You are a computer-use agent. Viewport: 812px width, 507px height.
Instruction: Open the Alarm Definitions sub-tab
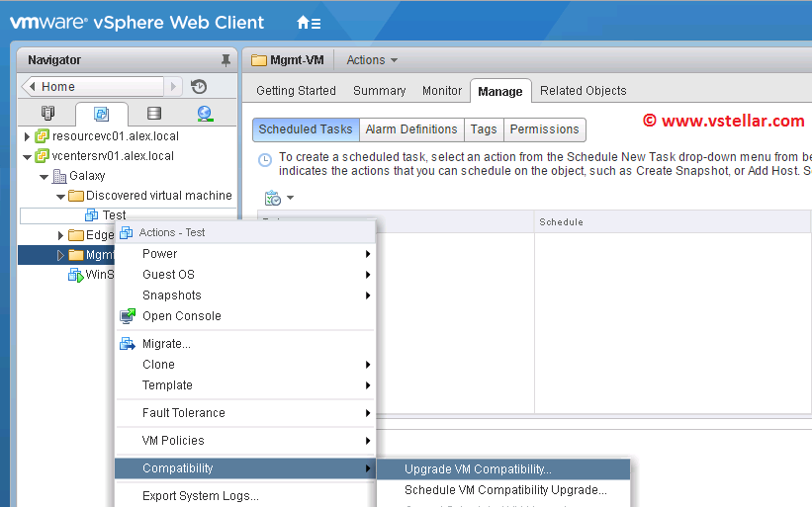pos(411,129)
